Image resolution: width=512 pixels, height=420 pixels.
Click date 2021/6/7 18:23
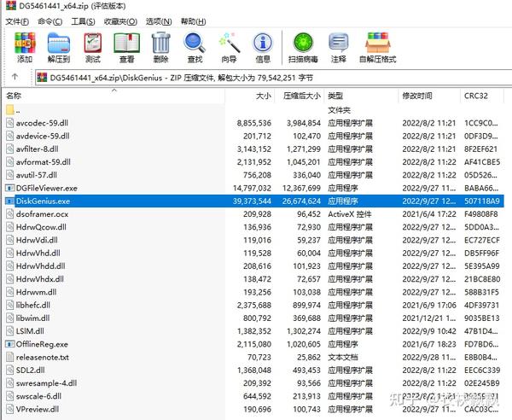(429, 344)
